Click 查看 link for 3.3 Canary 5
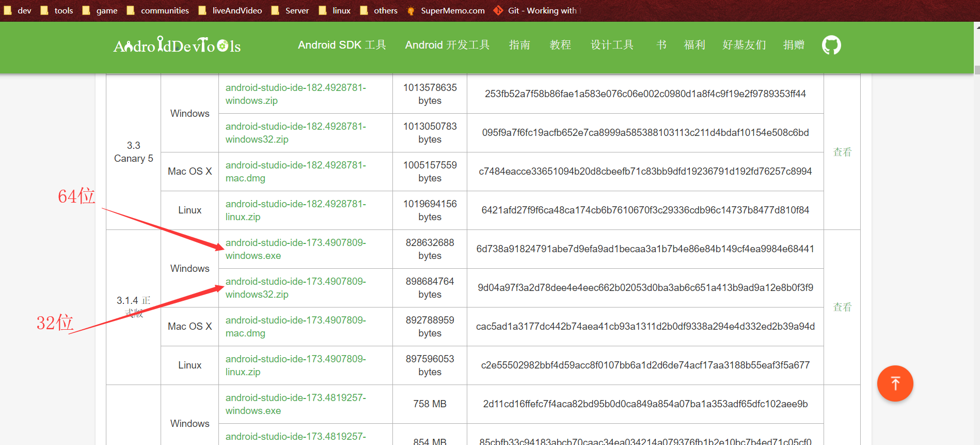Image resolution: width=980 pixels, height=445 pixels. coord(842,152)
